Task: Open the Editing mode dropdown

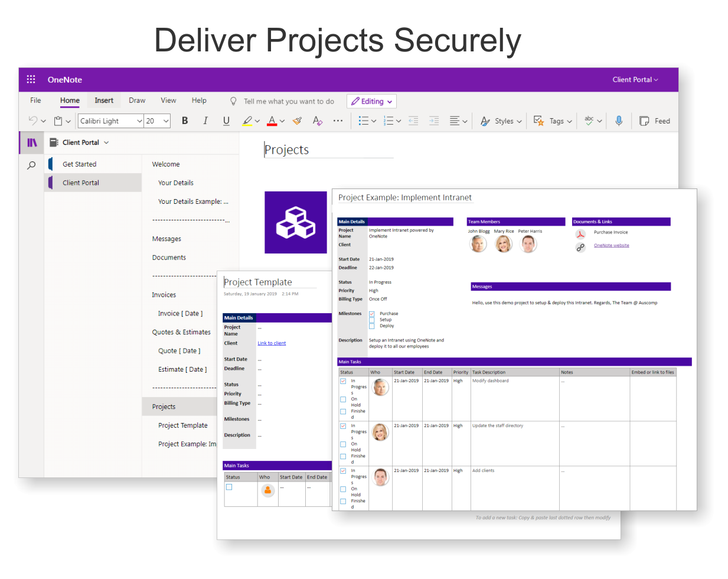Action: (x=372, y=101)
